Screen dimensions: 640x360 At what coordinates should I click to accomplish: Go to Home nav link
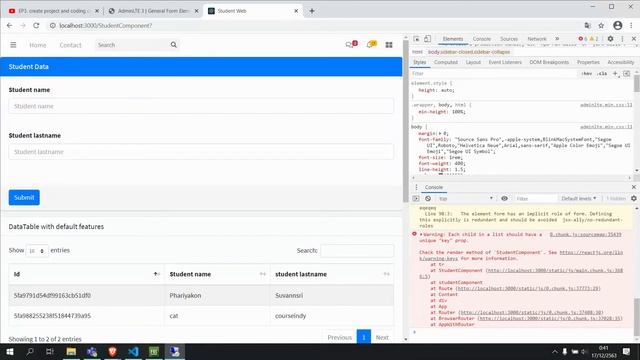pos(38,45)
